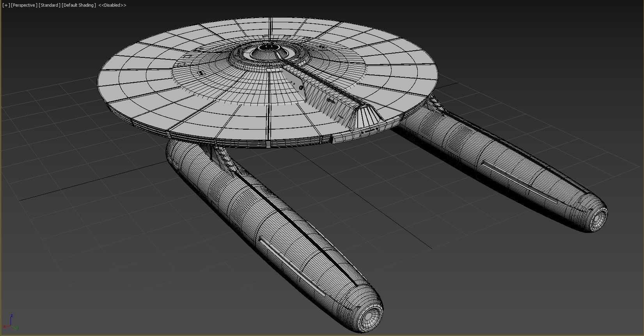The width and height of the screenshot is (644, 336).
Task: Click the XYZ world axis tripod
Action: [11, 323]
